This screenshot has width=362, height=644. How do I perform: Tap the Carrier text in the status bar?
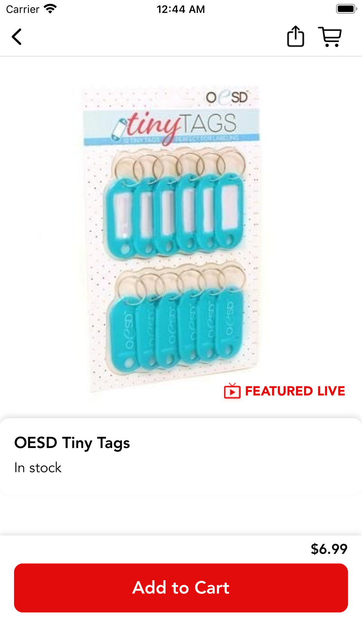coord(22,9)
